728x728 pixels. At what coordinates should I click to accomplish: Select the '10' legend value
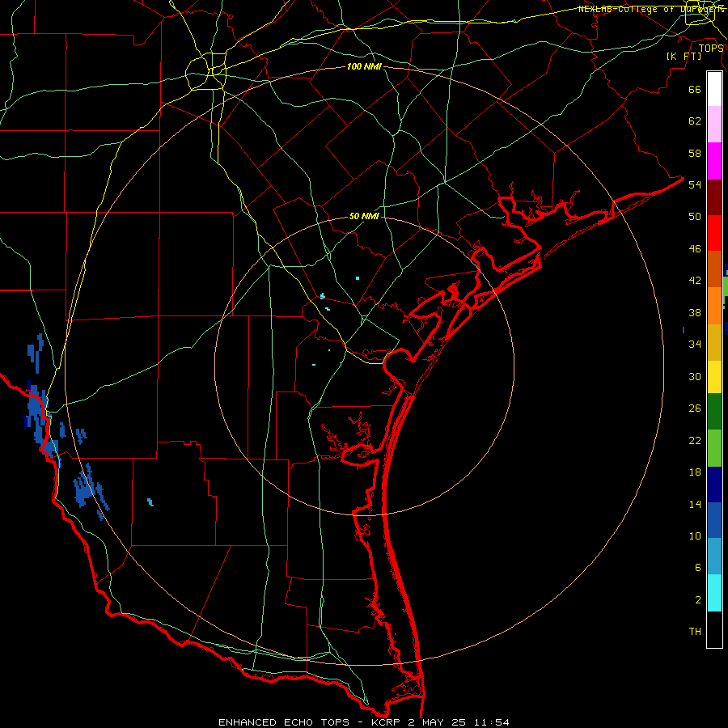(x=695, y=536)
